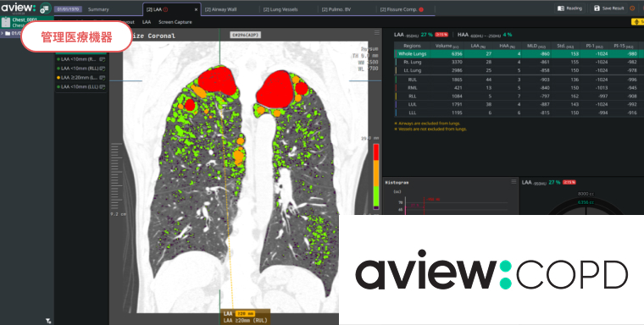This screenshot has height=325, width=644.
Task: Click the PI-1 column header
Action: pos(594,46)
